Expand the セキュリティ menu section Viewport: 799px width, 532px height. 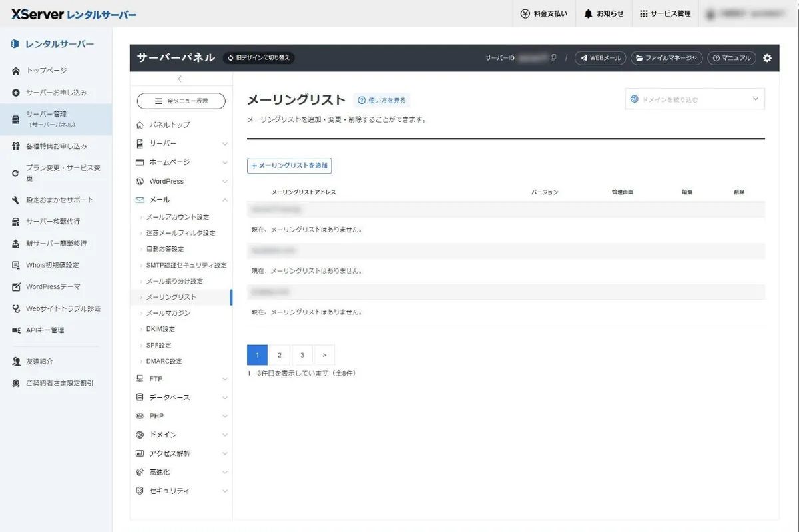coord(181,491)
